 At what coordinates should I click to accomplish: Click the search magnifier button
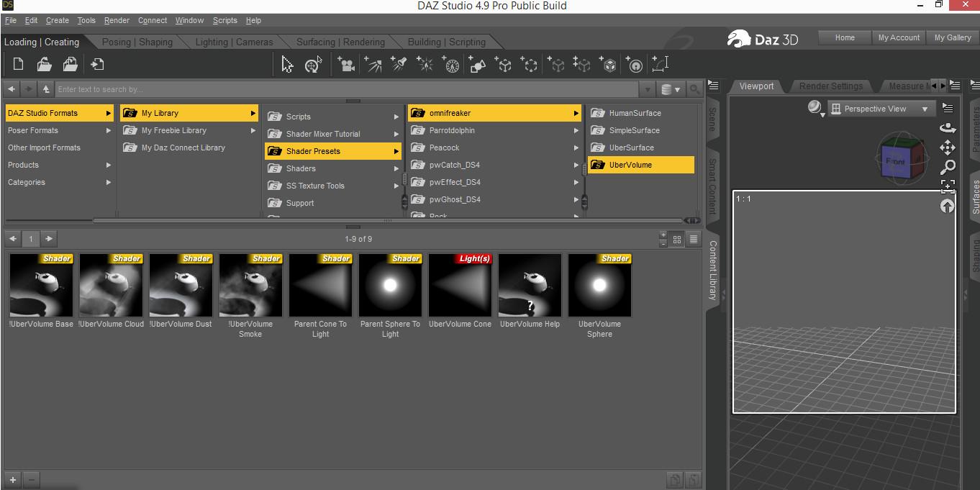[x=694, y=89]
